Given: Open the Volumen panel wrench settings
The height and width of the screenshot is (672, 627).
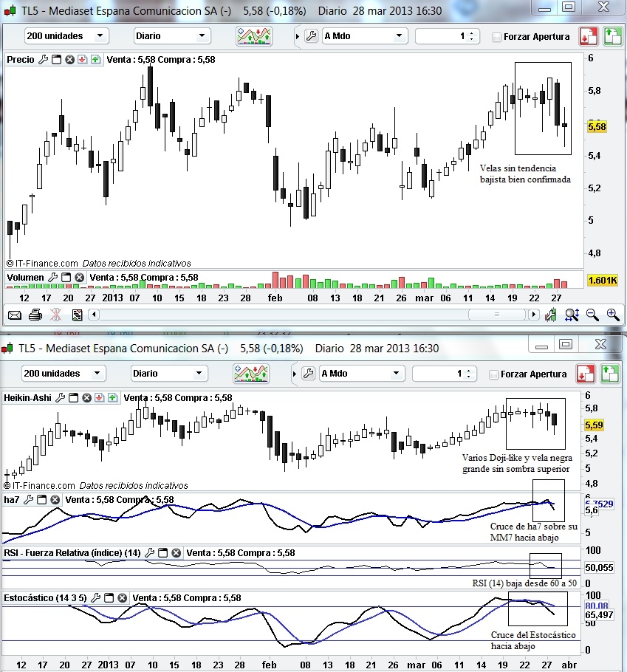Looking at the screenshot, I should pyautogui.click(x=52, y=277).
